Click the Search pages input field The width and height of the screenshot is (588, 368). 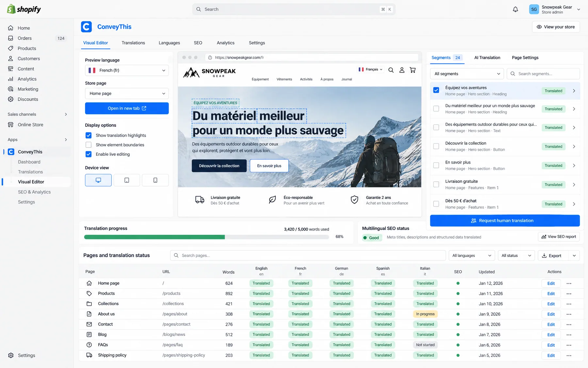308,255
